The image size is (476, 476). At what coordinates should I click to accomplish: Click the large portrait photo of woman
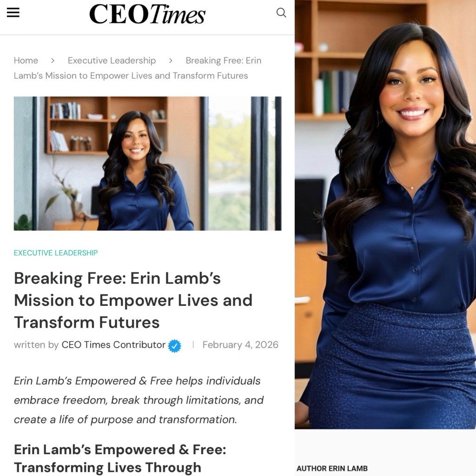[385, 214]
